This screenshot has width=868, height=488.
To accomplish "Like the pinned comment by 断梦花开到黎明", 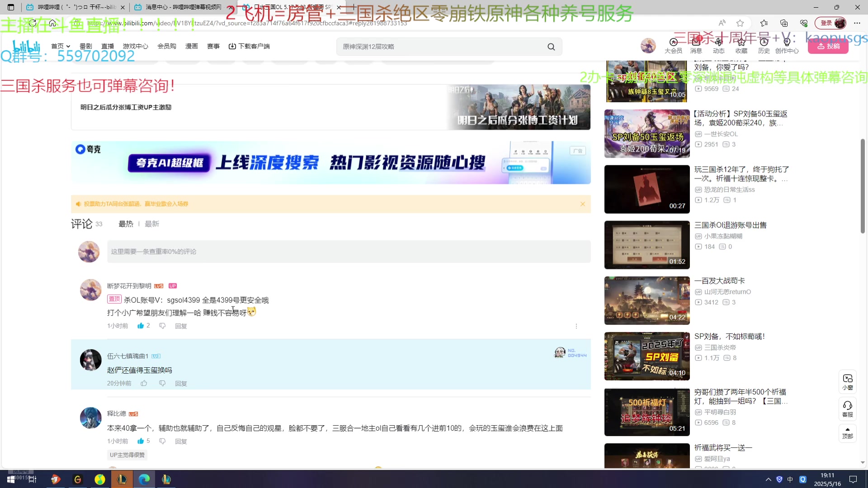I will (x=141, y=326).
